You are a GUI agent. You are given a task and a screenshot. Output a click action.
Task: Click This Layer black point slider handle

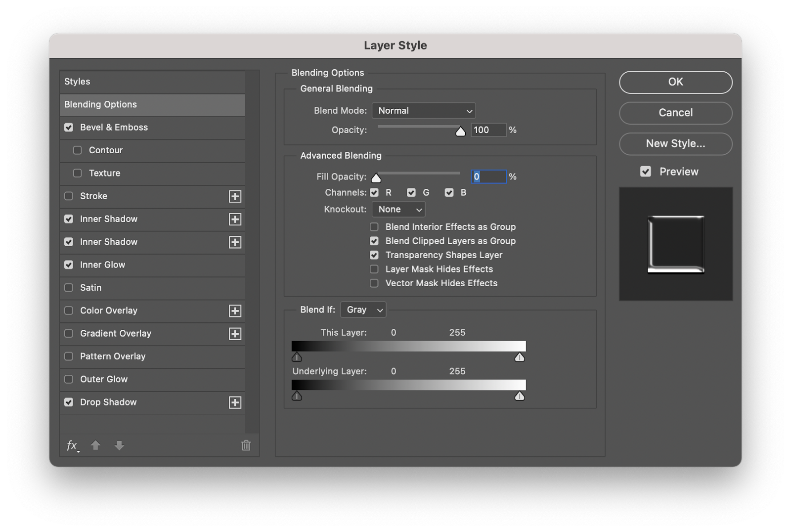(x=297, y=357)
